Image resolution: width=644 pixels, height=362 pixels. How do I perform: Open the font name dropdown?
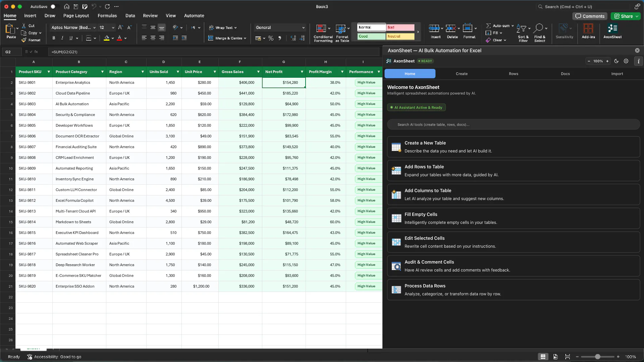click(95, 28)
